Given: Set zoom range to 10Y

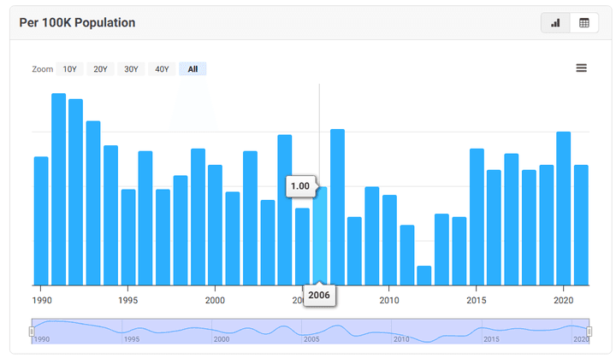Looking at the screenshot, I should click(69, 69).
